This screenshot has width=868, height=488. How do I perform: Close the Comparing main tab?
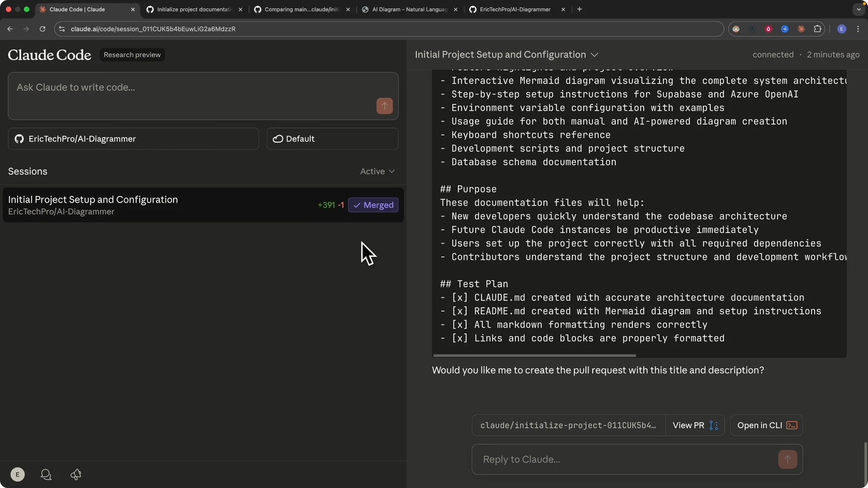[348, 9]
